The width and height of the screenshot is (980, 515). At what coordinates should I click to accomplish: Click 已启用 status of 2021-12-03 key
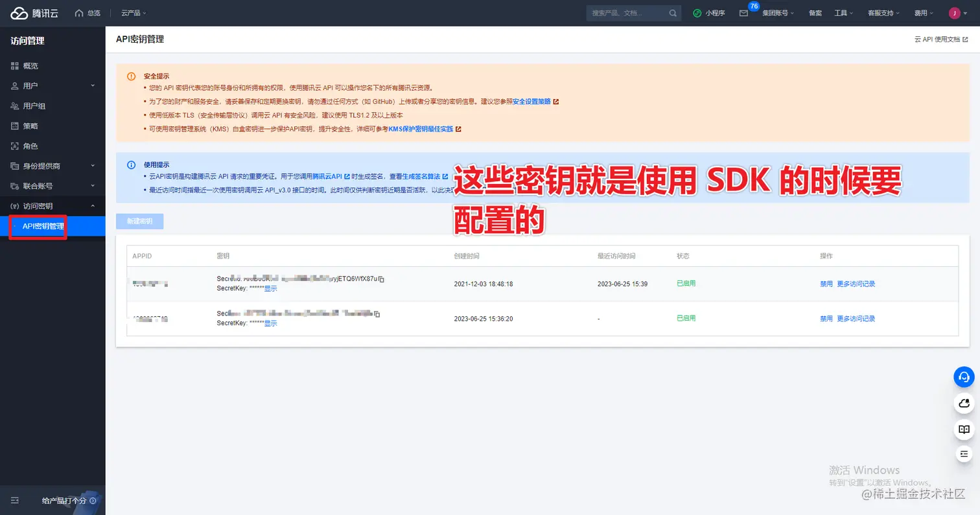click(x=686, y=284)
